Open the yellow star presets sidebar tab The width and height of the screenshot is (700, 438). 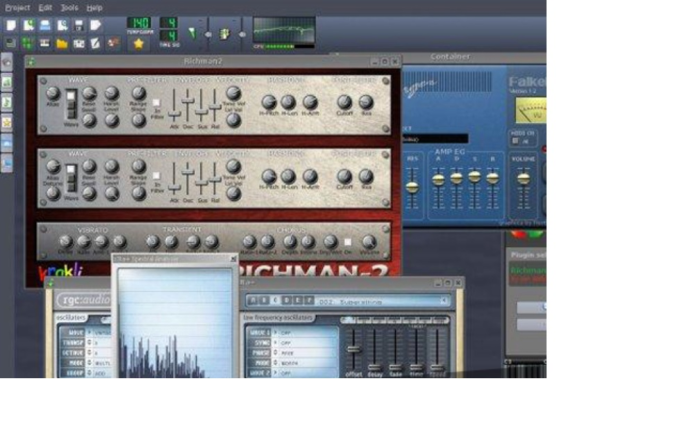click(x=7, y=122)
